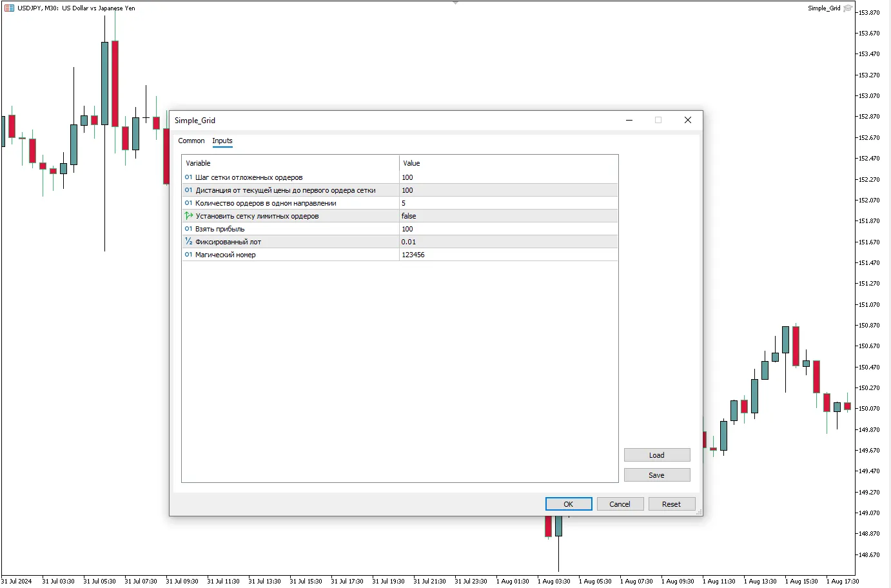Click the Cancel button
This screenshot has height=588, width=891.
620,504
